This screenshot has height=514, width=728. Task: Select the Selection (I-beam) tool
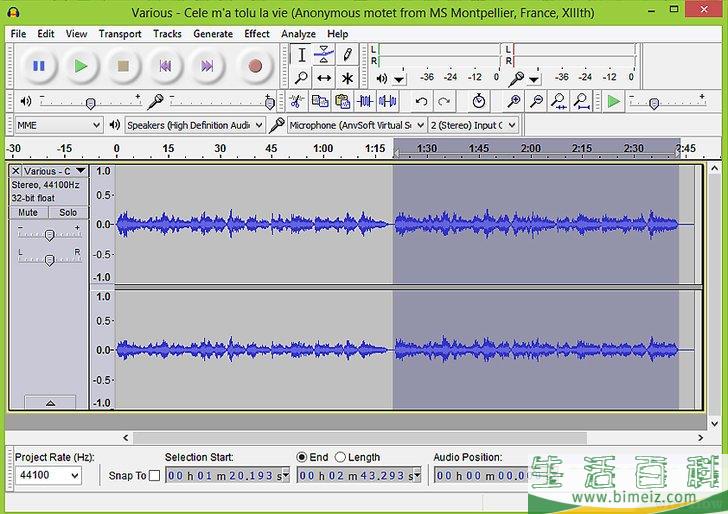pyautogui.click(x=301, y=55)
